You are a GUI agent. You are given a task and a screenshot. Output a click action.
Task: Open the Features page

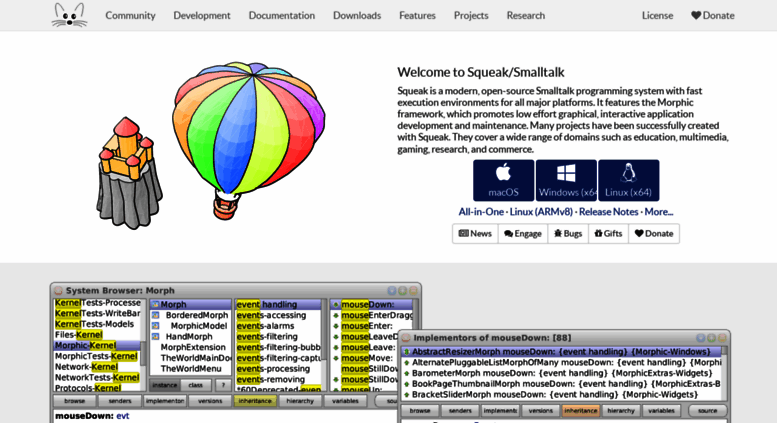click(x=417, y=15)
